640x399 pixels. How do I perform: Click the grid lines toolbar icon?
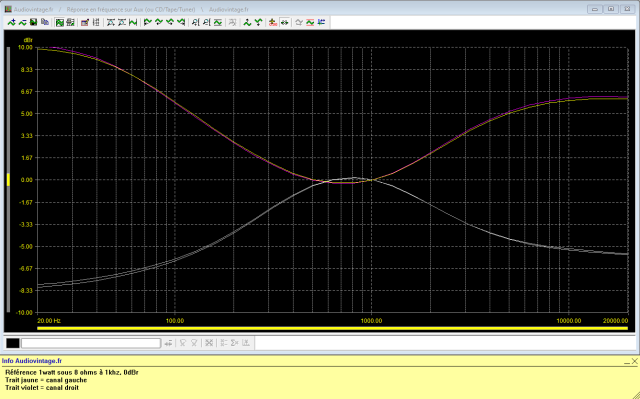point(96,22)
